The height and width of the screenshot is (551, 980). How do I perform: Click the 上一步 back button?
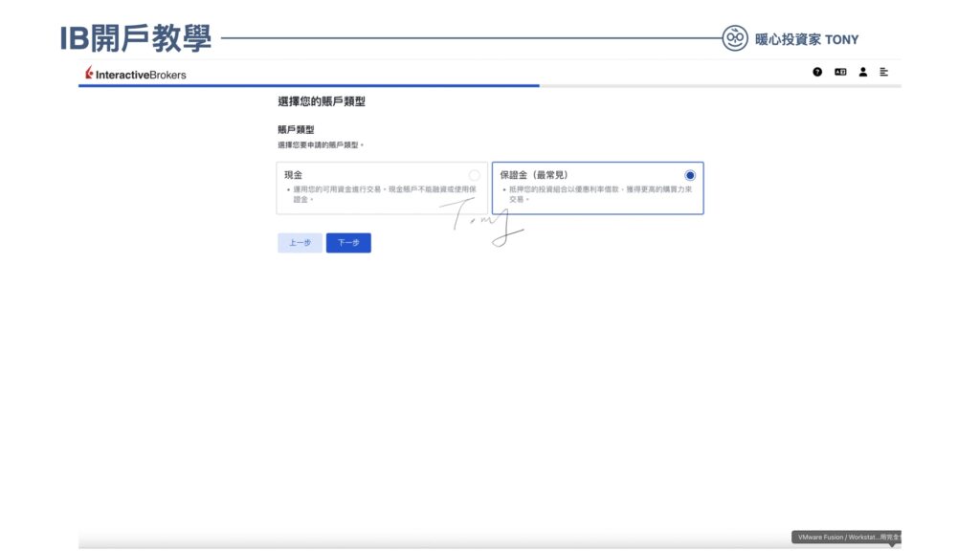(300, 242)
